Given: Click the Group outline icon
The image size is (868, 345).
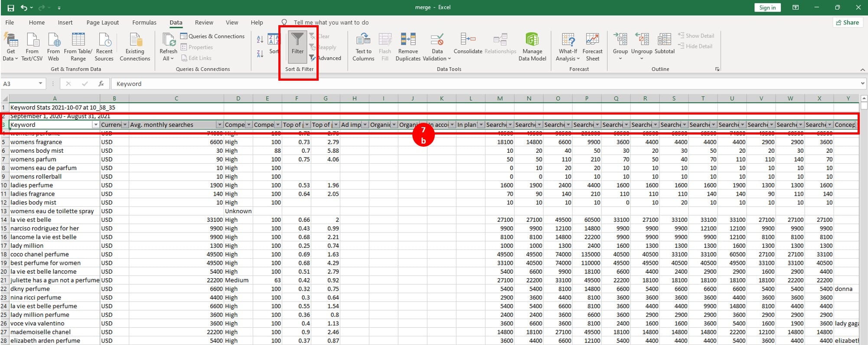Looking at the screenshot, I should pyautogui.click(x=620, y=40).
